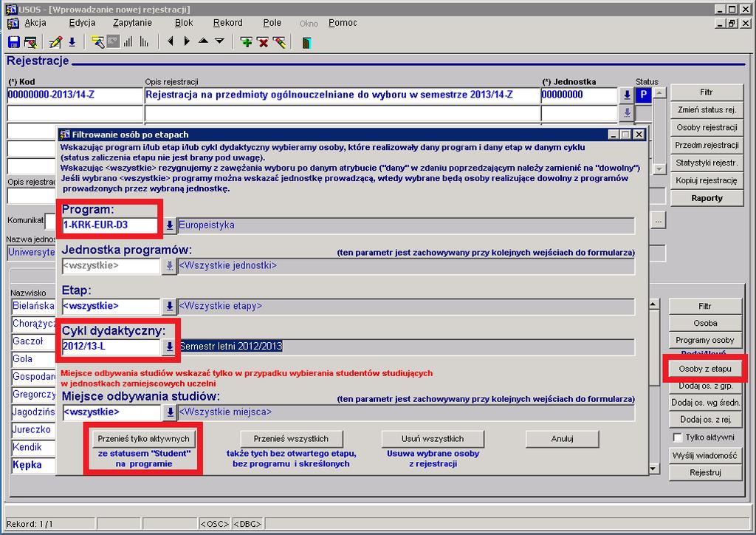Screen dimensions: 756x535
Task: Open Jednostka list arrow beside 00000000
Action: point(627,95)
